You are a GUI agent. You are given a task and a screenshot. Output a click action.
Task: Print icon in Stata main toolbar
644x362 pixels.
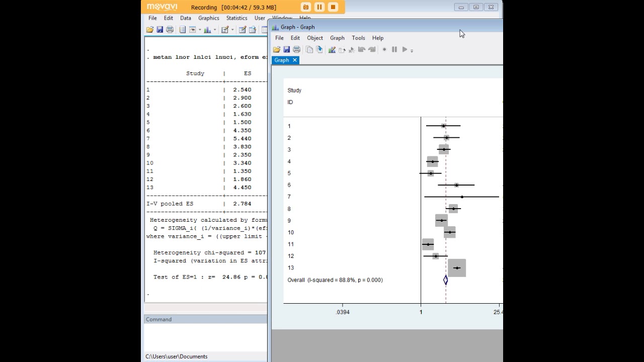click(x=170, y=30)
